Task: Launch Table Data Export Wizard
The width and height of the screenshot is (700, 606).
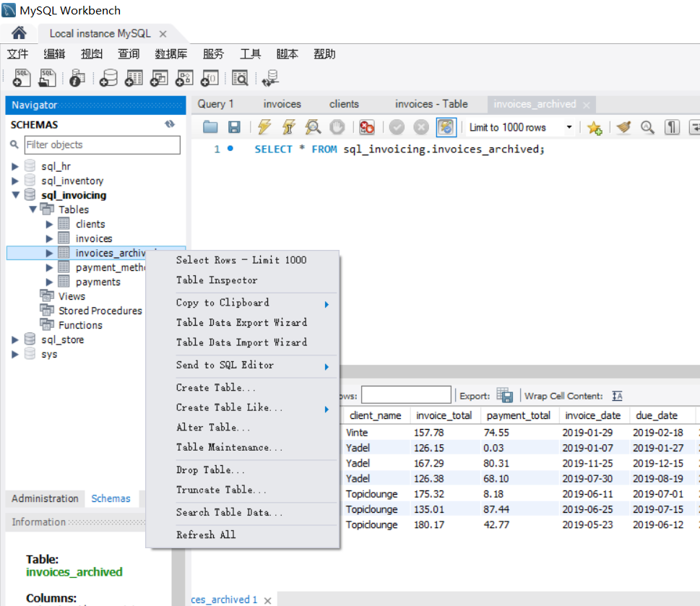Action: [243, 323]
